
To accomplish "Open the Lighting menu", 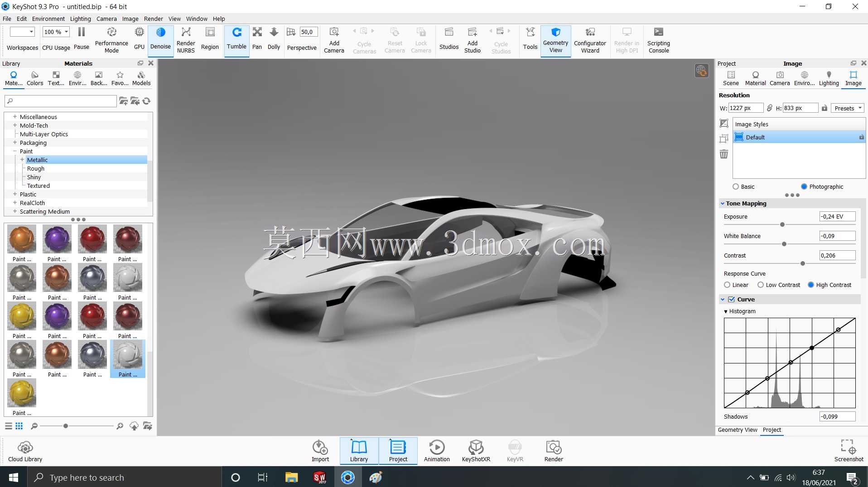I will tap(80, 19).
